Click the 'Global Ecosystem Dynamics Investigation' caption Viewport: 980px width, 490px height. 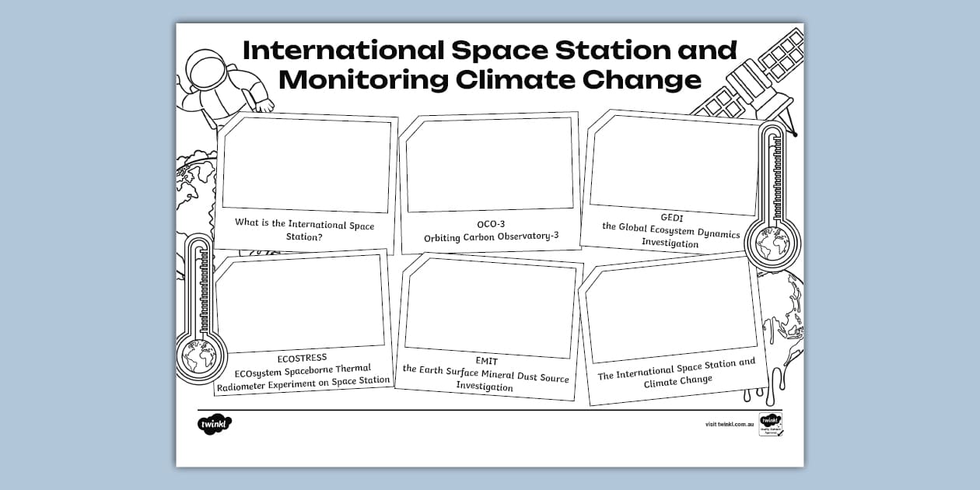pyautogui.click(x=670, y=236)
